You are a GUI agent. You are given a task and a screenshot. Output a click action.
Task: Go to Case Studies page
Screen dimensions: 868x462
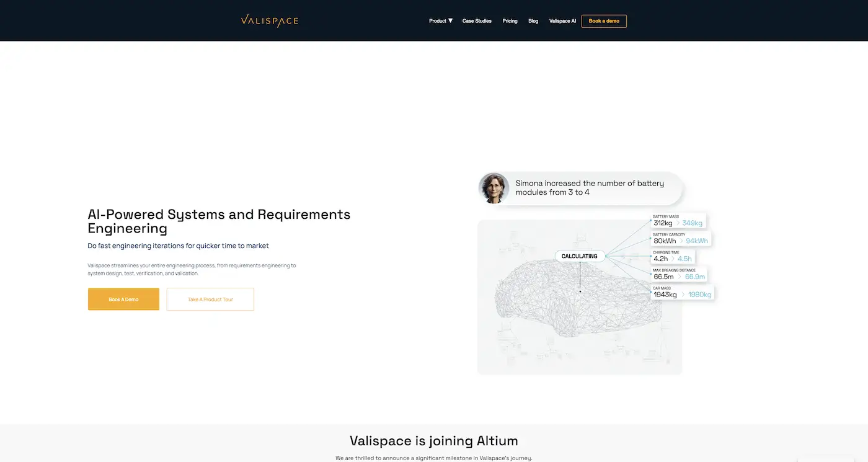pyautogui.click(x=477, y=21)
